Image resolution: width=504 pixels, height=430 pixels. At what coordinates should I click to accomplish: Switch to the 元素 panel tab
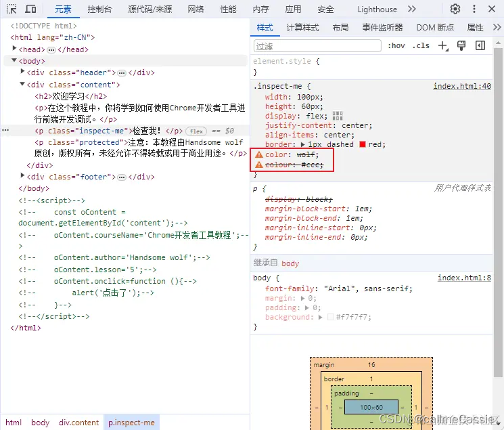pyautogui.click(x=63, y=9)
